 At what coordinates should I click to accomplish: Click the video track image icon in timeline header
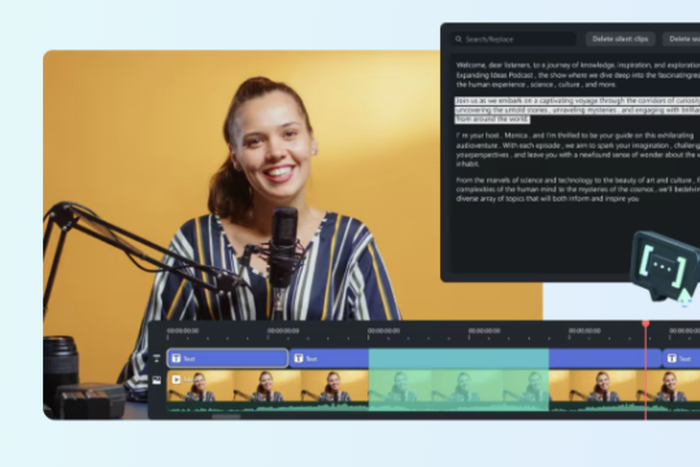[x=156, y=380]
